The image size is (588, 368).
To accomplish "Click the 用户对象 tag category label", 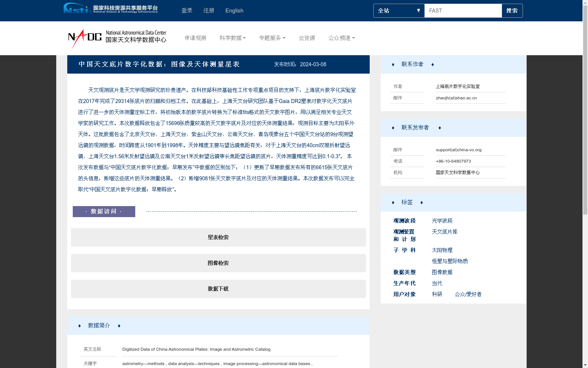I will 405,294.
